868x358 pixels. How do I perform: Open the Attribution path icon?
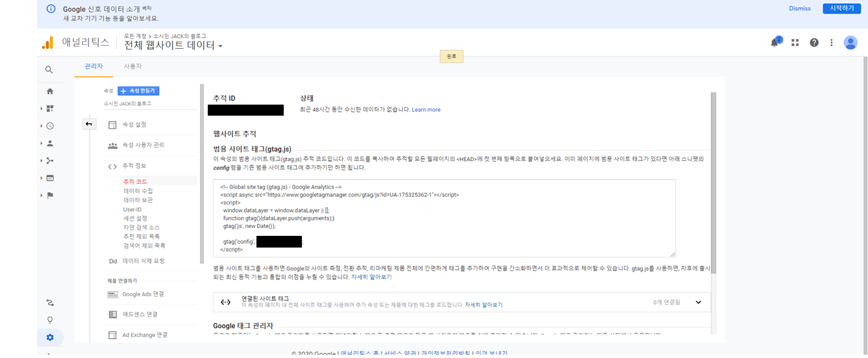[50, 302]
